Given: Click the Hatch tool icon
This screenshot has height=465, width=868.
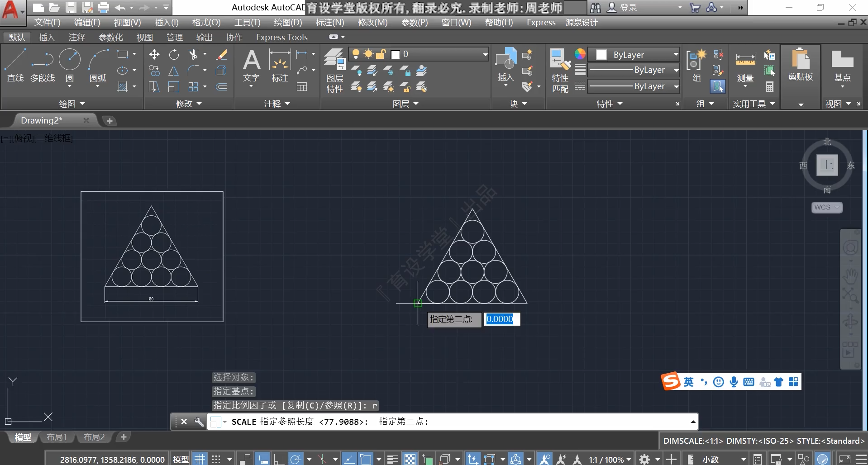Looking at the screenshot, I should point(123,86).
